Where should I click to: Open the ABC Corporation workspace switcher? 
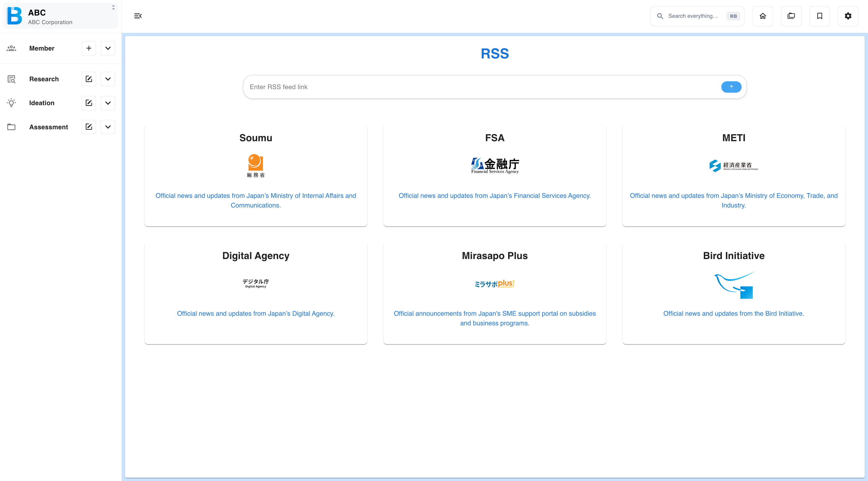coord(61,16)
